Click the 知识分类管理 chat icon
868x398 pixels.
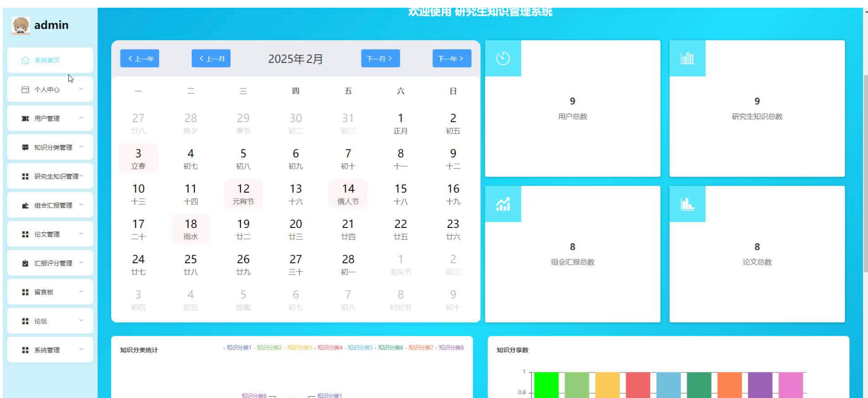pos(25,148)
